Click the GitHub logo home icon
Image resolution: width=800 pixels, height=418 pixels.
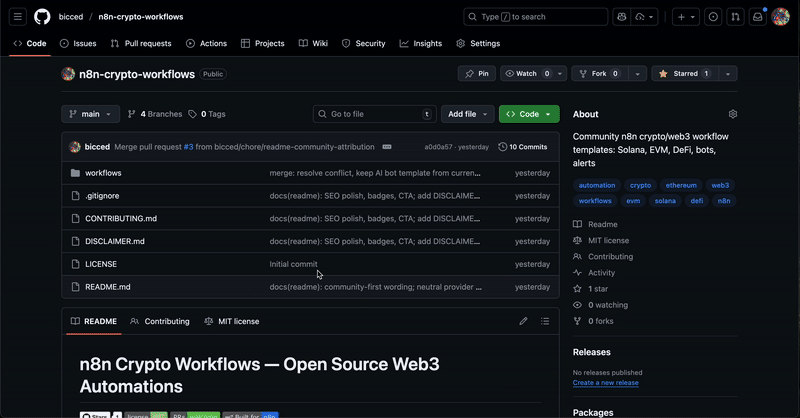coord(42,17)
